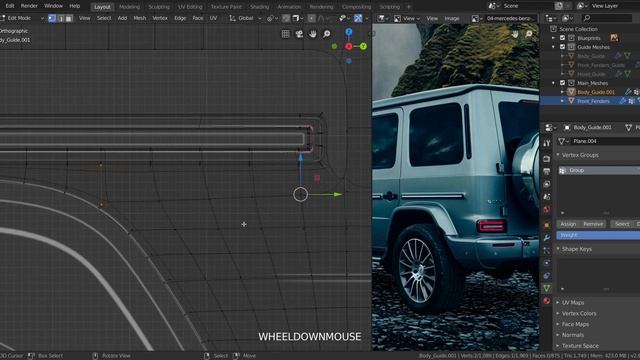Open the Help menu
Image resolution: width=640 pixels, height=360 pixels.
74,6
